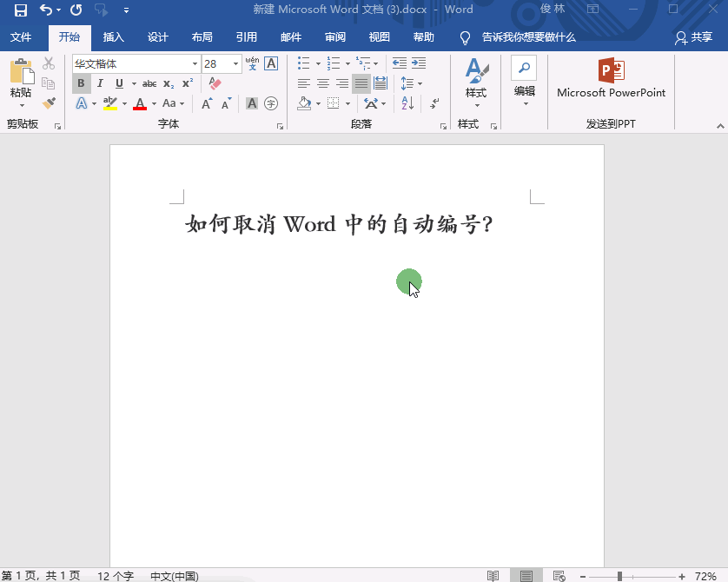The height and width of the screenshot is (582, 728).
Task: Click the Sort A-Z icon
Action: pyautogui.click(x=407, y=103)
